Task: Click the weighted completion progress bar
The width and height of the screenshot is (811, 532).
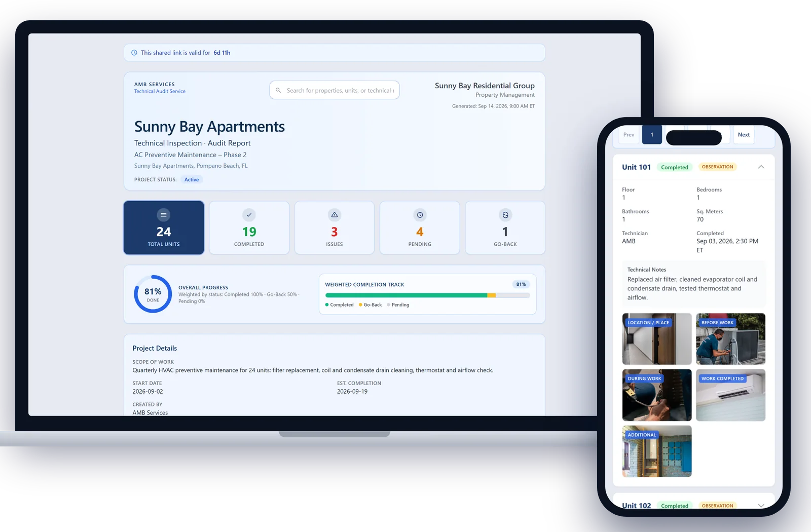Action: 427,295
